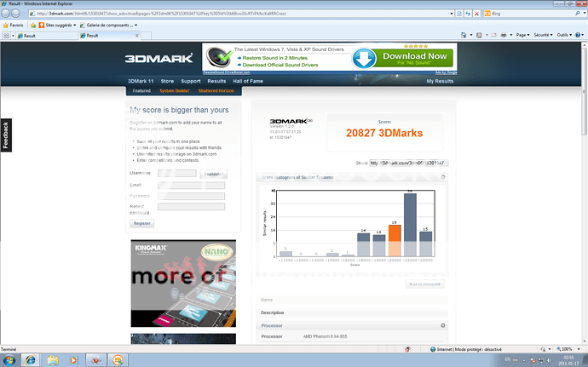Click blue download arrow in sound driver ad
The width and height of the screenshot is (588, 367).
363,59
